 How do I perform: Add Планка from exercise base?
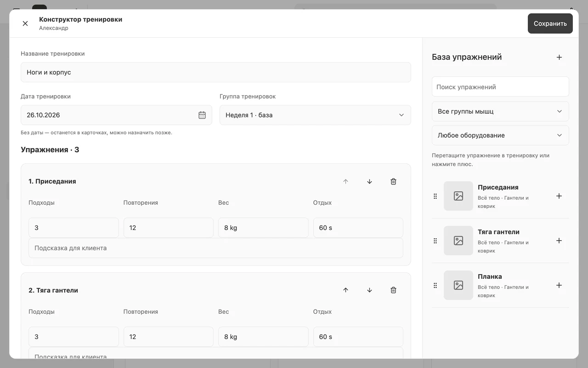pos(559,285)
